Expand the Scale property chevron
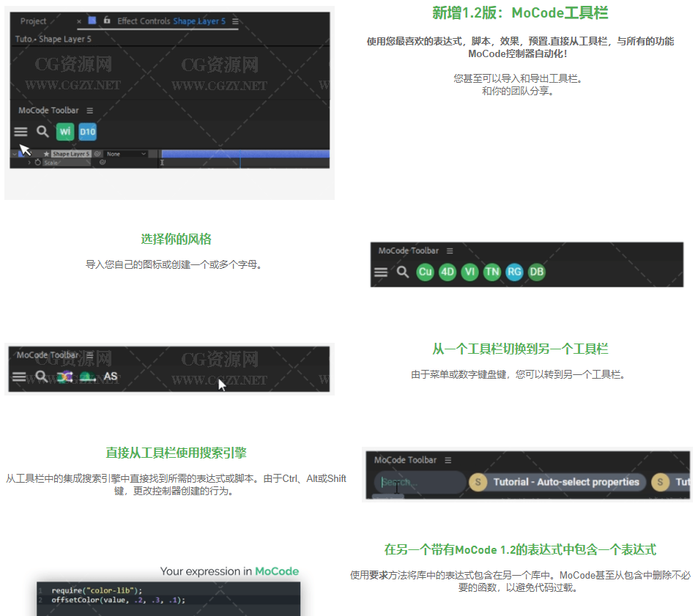 point(30,162)
